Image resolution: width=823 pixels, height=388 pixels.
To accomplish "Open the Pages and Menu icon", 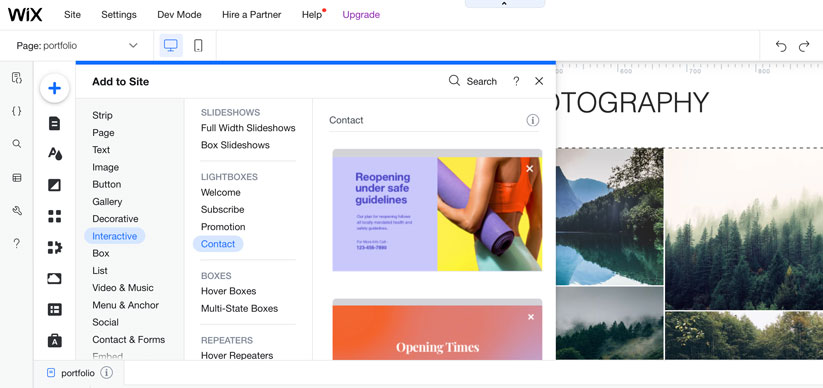I will (x=55, y=123).
